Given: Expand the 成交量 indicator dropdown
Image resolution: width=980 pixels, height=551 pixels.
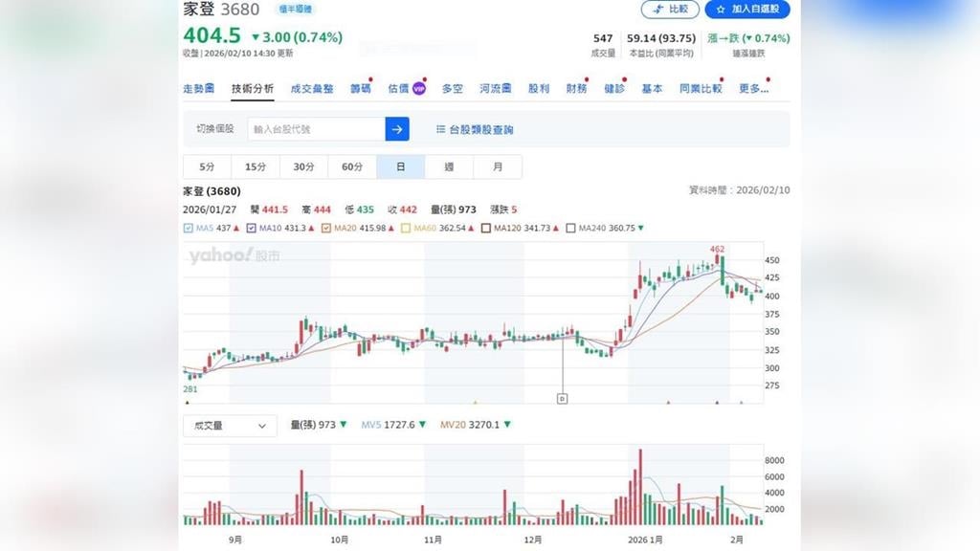Looking at the screenshot, I should click(x=230, y=426).
